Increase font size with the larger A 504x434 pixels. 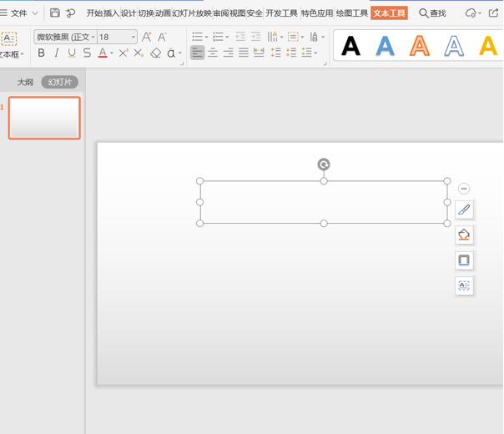click(x=147, y=37)
